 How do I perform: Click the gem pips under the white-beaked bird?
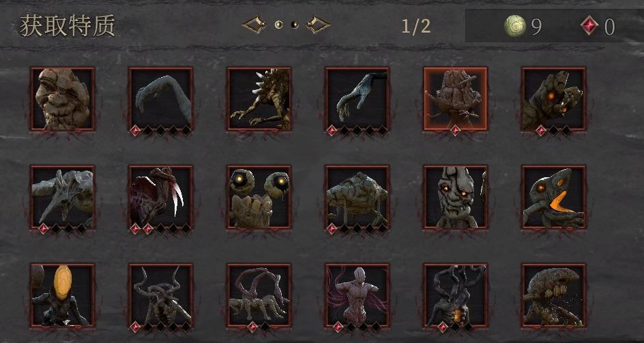point(160,229)
